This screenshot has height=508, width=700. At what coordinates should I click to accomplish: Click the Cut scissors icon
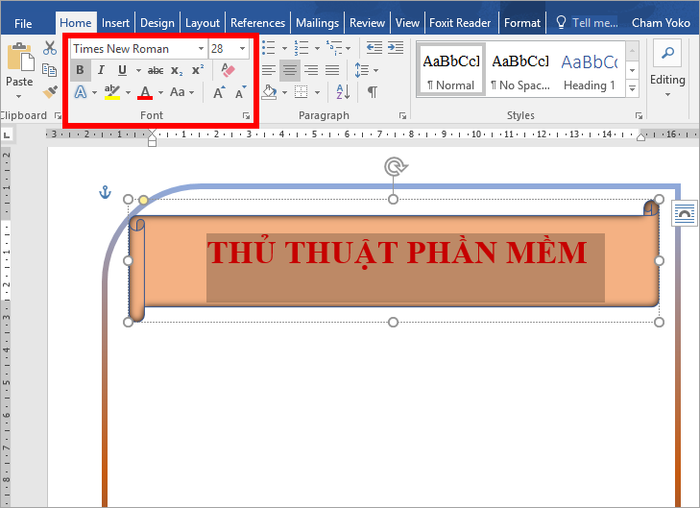click(50, 48)
